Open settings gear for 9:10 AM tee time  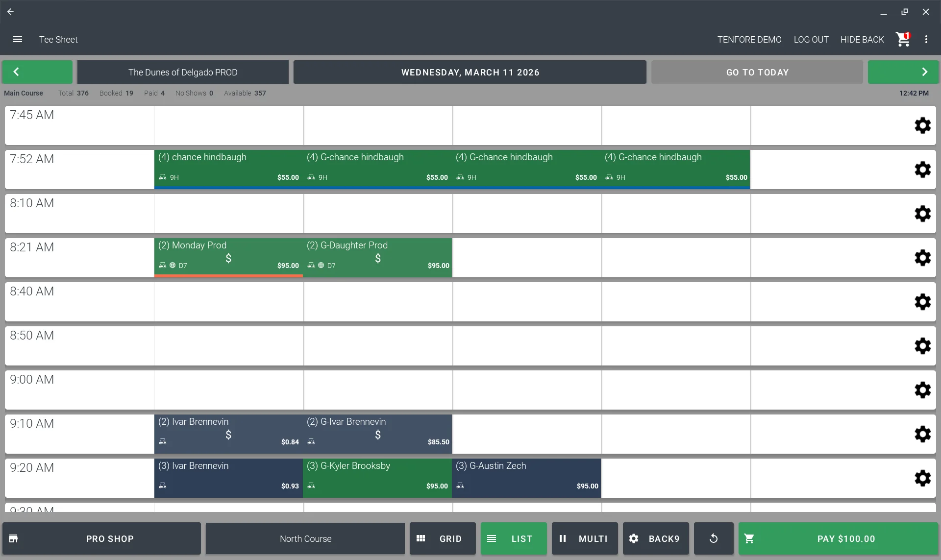pos(922,434)
